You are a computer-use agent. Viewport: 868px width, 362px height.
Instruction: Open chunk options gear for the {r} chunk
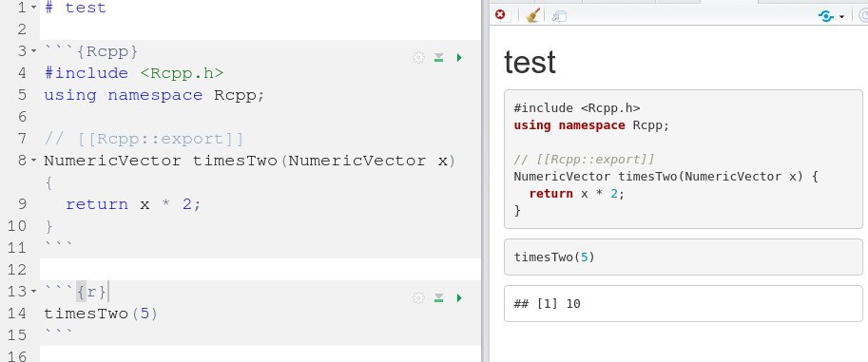(418, 297)
